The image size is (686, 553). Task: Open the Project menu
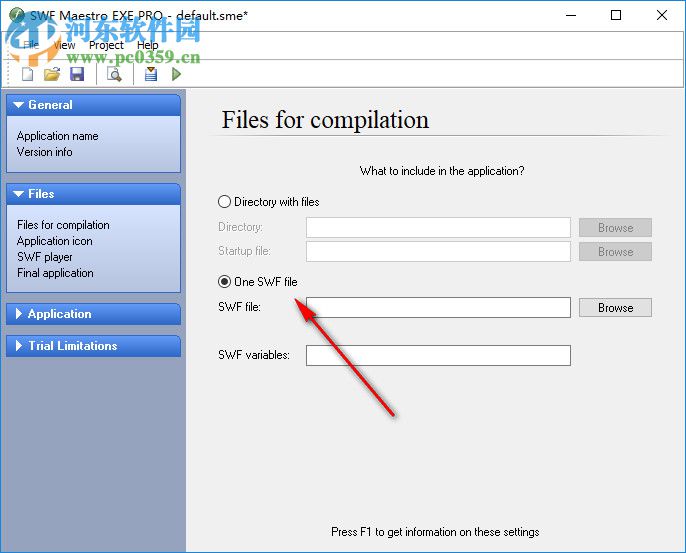[x=106, y=45]
